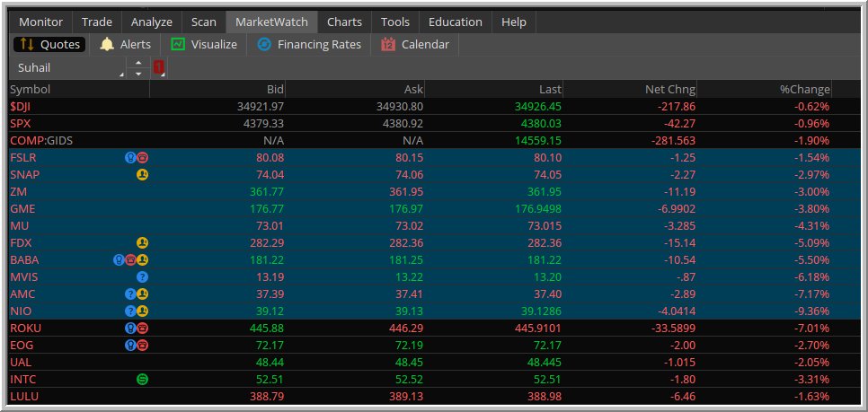Click the yellow person icon in BABA row
The image size is (868, 412).
142,260
